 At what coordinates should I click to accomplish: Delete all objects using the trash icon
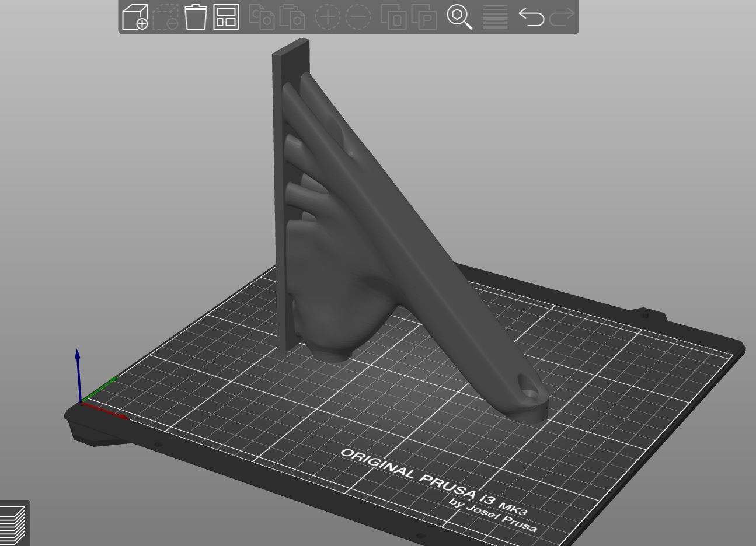coord(196,17)
